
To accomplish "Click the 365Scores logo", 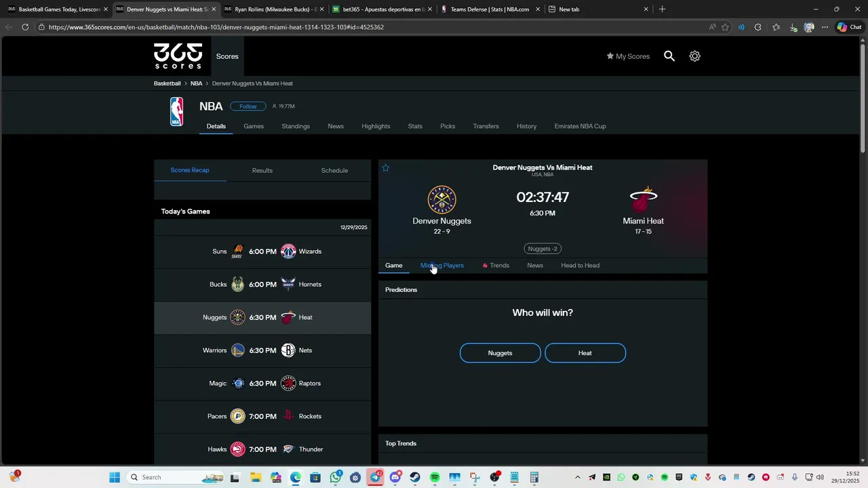I will (x=178, y=56).
